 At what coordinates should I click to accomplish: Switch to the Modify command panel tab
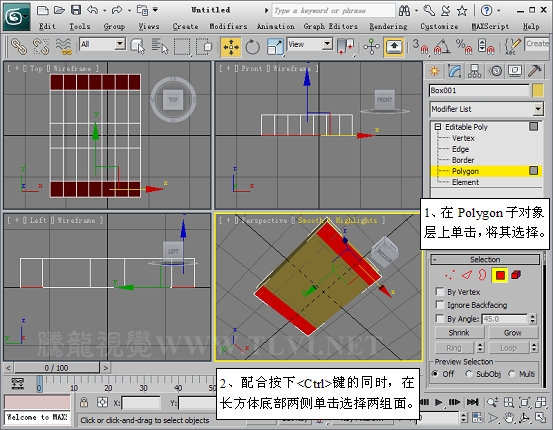455,71
